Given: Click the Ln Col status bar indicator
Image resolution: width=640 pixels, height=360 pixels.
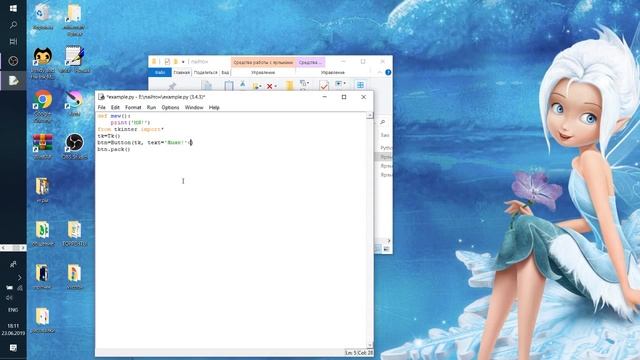Looking at the screenshot, I should point(359,353).
